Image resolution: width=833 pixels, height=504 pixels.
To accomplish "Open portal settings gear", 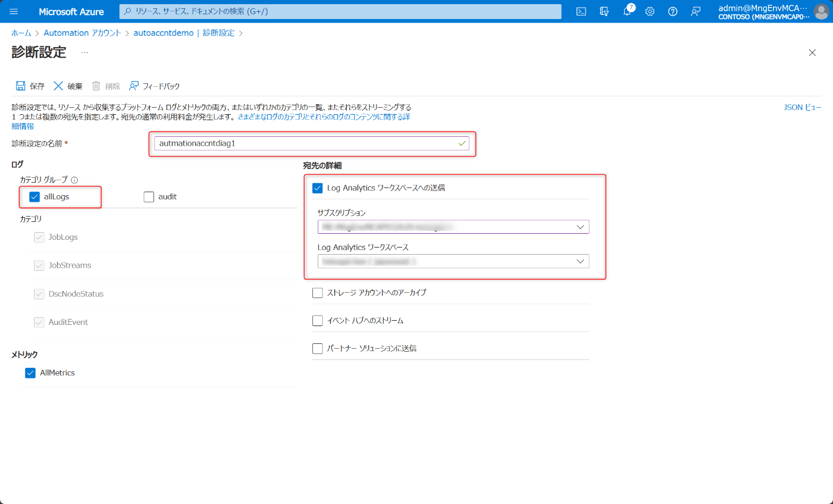I will tap(650, 11).
